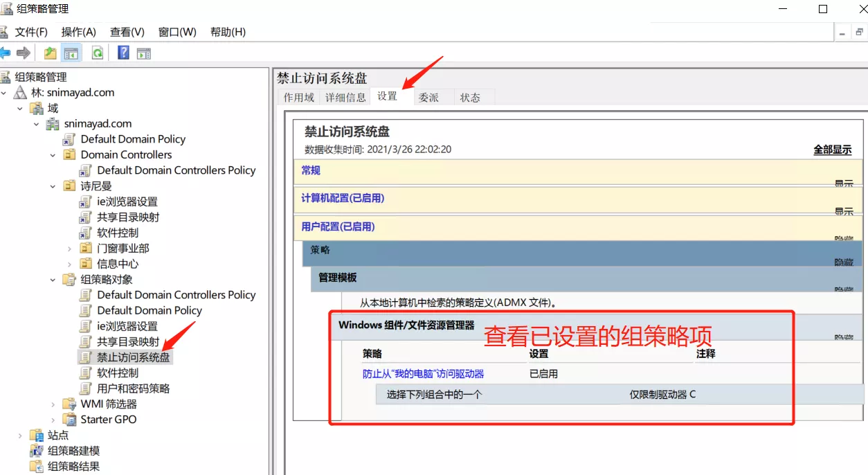Click the Back arrow toolbar icon
Image resolution: width=868 pixels, height=475 pixels.
coord(6,53)
